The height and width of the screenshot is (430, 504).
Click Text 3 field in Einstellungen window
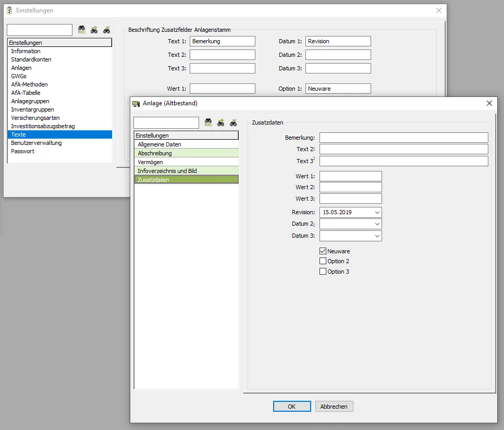click(223, 68)
